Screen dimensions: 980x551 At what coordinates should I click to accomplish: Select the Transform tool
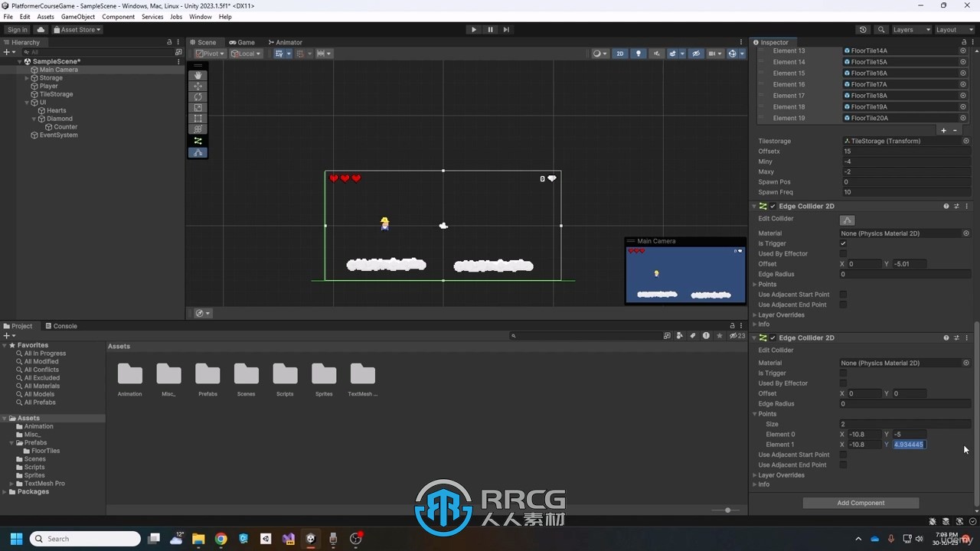tap(198, 129)
